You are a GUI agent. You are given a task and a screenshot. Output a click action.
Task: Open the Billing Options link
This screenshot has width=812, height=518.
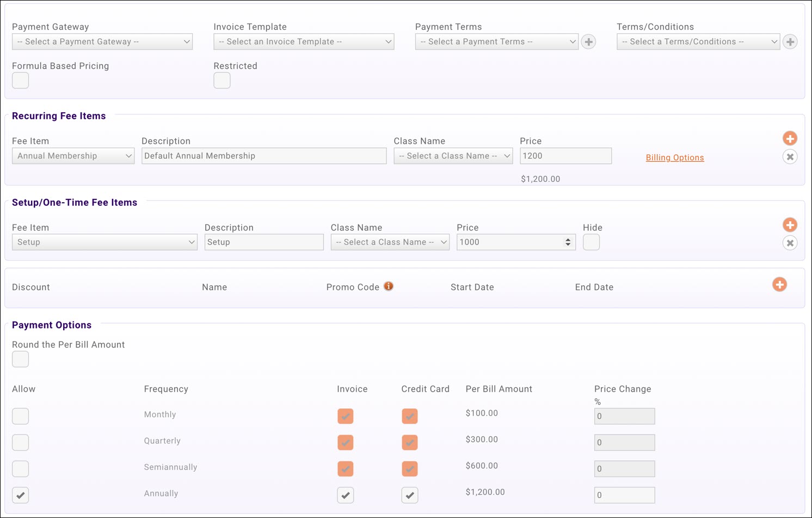674,157
